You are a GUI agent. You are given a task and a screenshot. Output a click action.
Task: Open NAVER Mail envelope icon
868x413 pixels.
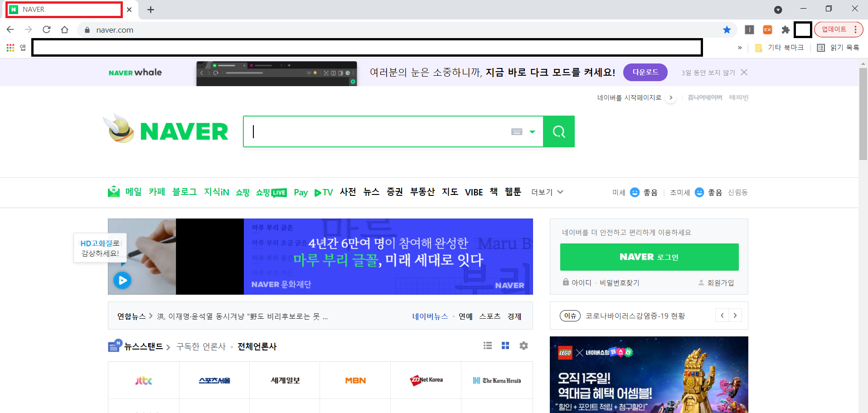point(114,192)
